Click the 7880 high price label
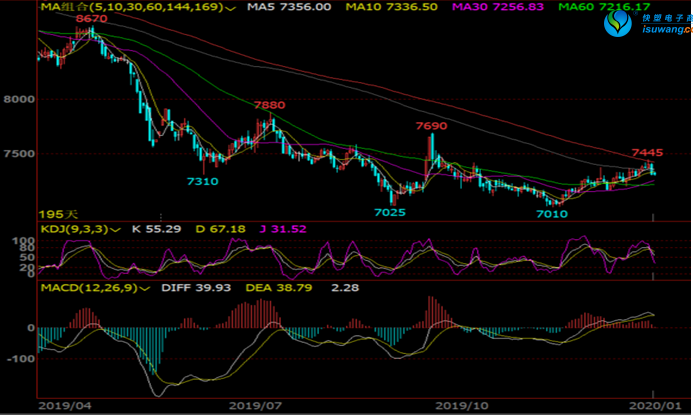Screen dimensions: 693x415 tap(269, 105)
